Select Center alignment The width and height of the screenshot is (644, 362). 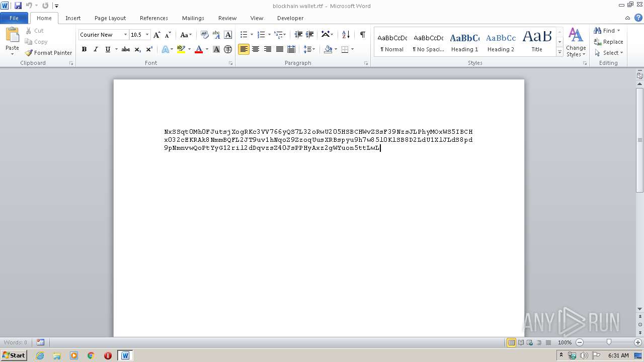tap(256, 49)
